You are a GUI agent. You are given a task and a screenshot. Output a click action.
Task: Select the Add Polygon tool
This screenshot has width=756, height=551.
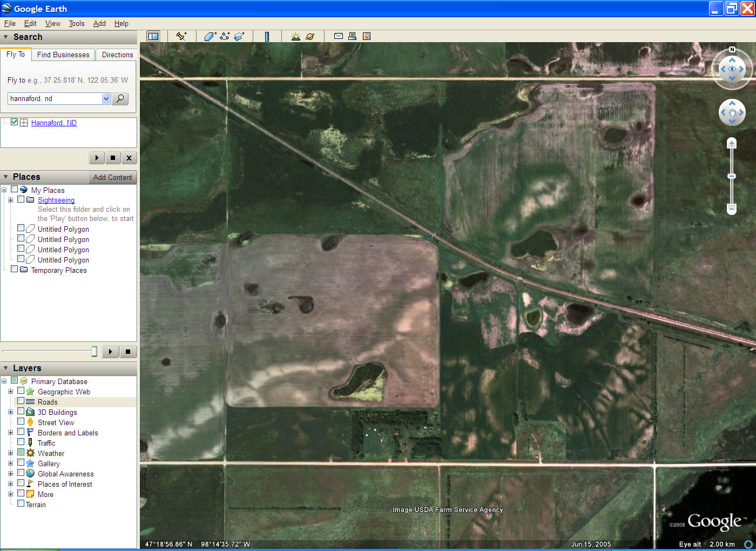tap(210, 36)
